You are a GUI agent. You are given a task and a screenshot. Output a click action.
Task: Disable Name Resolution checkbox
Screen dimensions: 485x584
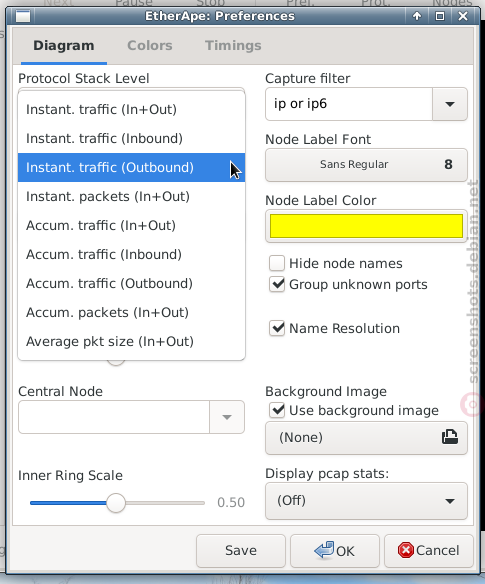point(277,328)
